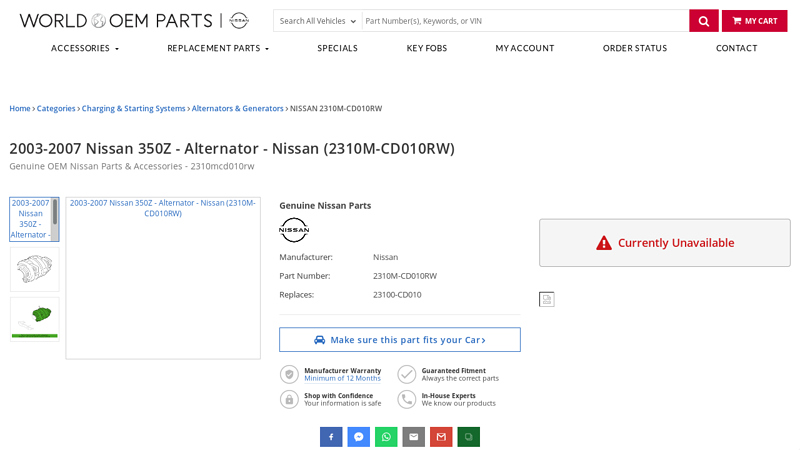Open the World OEM Parts home logo
This screenshot has height=450, width=800.
[x=134, y=21]
